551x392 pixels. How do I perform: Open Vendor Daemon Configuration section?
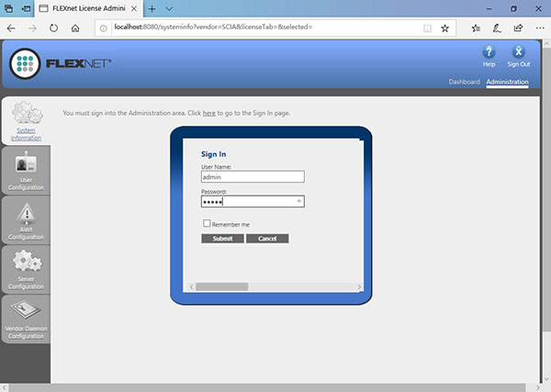coord(26,319)
